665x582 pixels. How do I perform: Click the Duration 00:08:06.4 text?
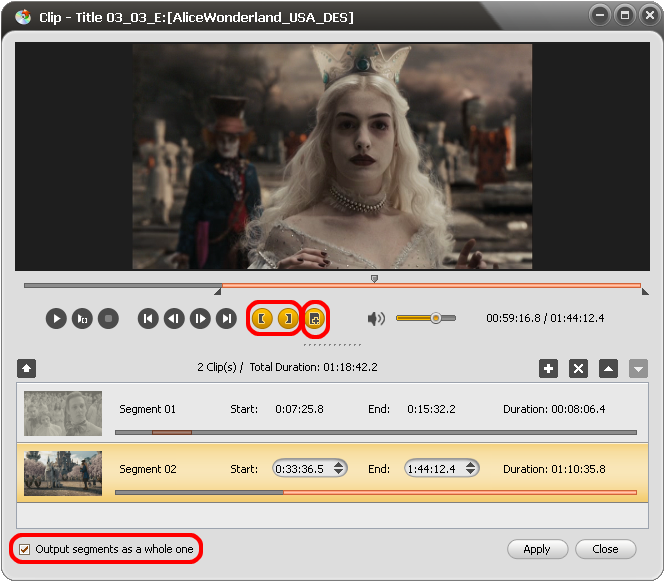click(554, 409)
